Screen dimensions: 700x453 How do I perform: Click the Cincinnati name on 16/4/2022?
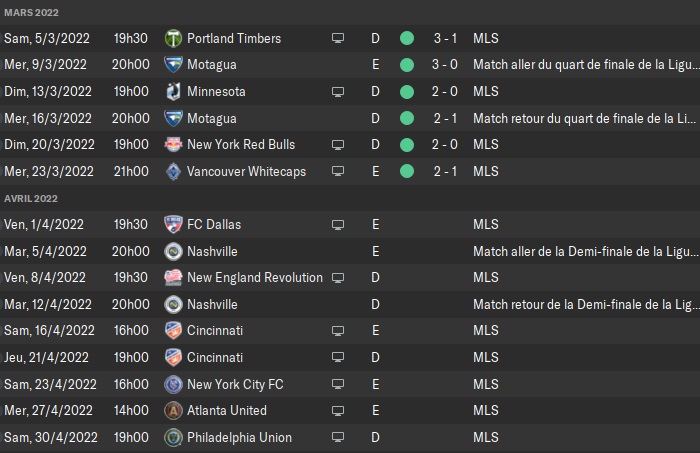coord(215,331)
